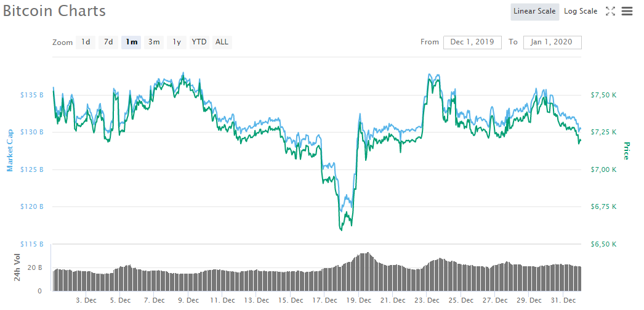This screenshot has height=310, width=644.
Task: Click the 15. Dec date label
Action: pyautogui.click(x=291, y=301)
